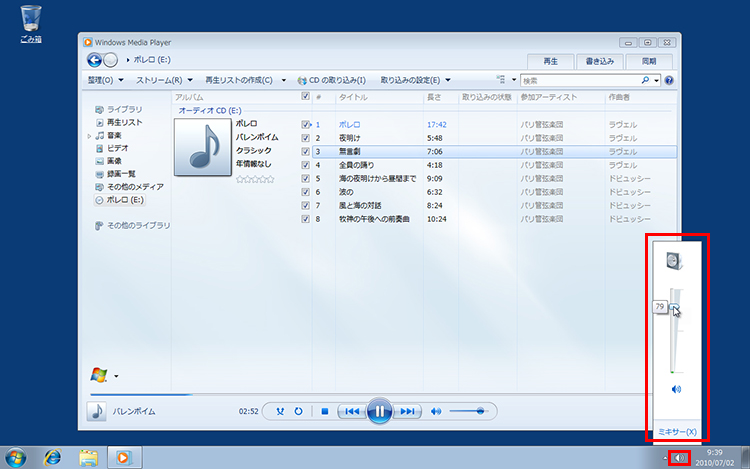
Task: Click the now-playing note icon at bottom left
Action: 97,411
